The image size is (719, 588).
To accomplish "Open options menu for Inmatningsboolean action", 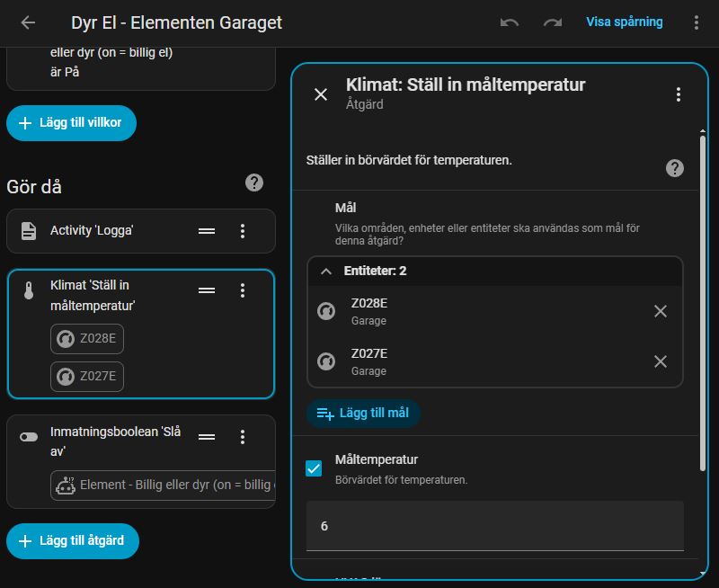I will tap(242, 437).
